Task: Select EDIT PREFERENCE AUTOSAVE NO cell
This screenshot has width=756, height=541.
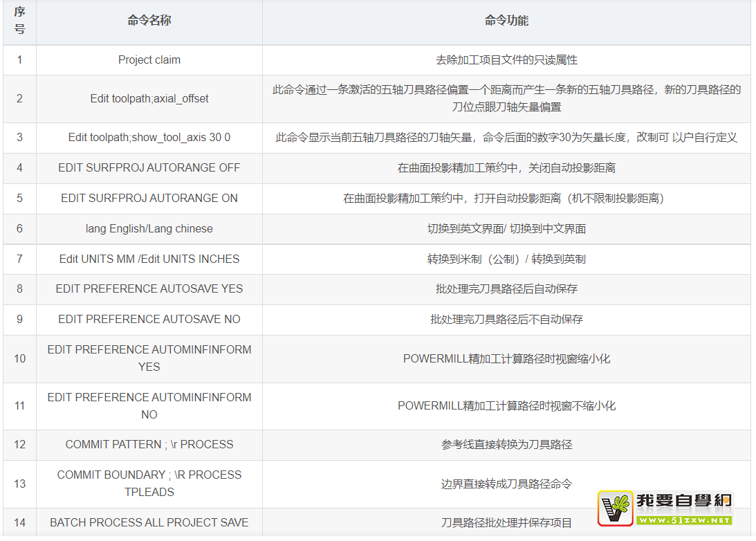Action: (x=149, y=320)
